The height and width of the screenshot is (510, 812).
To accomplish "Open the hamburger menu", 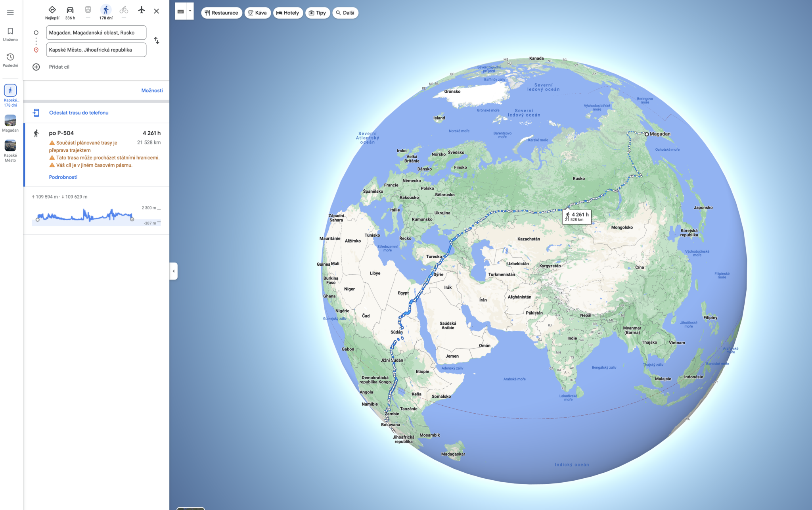I will pos(10,12).
